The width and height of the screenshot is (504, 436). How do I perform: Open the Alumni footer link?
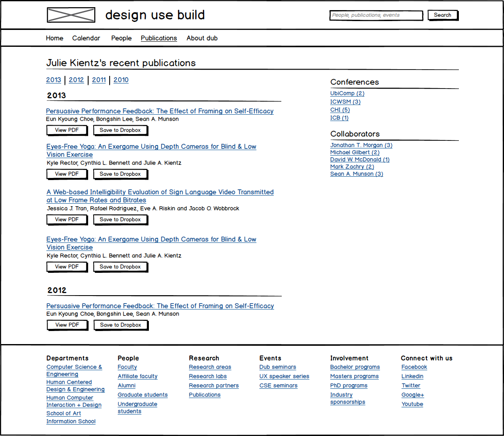coord(127,385)
